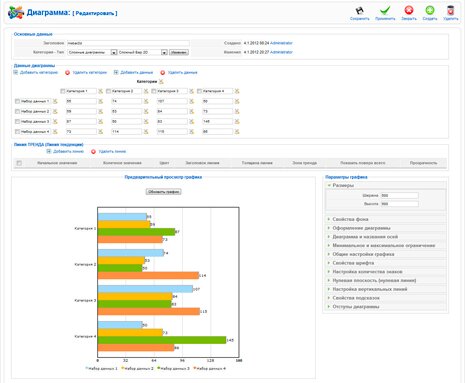Screen dimensions: 465x383
Task: Open the Сложные диаграммы category dropdown
Action: pyautogui.click(x=92, y=52)
